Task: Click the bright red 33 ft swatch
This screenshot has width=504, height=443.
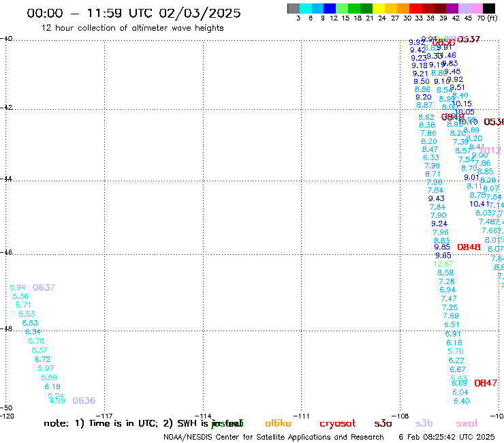Action: [415, 8]
